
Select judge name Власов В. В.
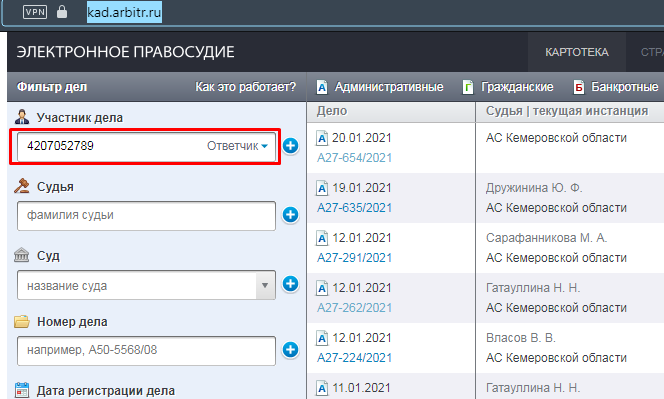tap(520, 338)
